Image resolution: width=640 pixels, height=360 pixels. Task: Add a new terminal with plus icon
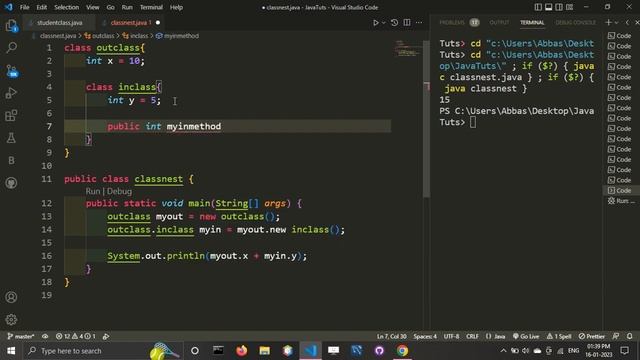coord(608,23)
